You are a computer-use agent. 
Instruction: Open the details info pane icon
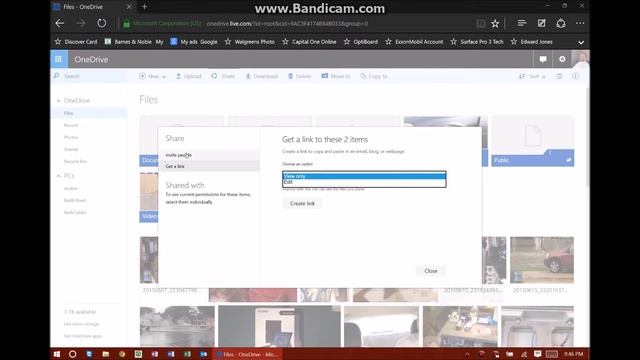point(575,76)
